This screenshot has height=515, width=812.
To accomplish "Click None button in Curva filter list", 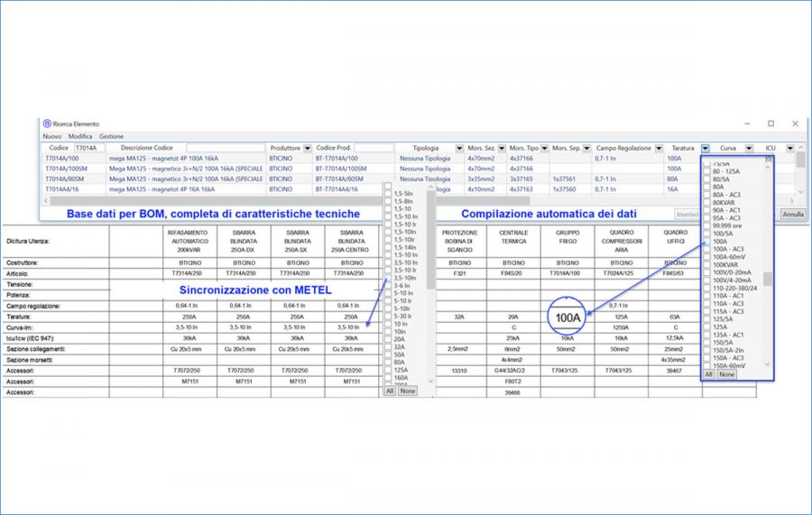I will coord(408,391).
